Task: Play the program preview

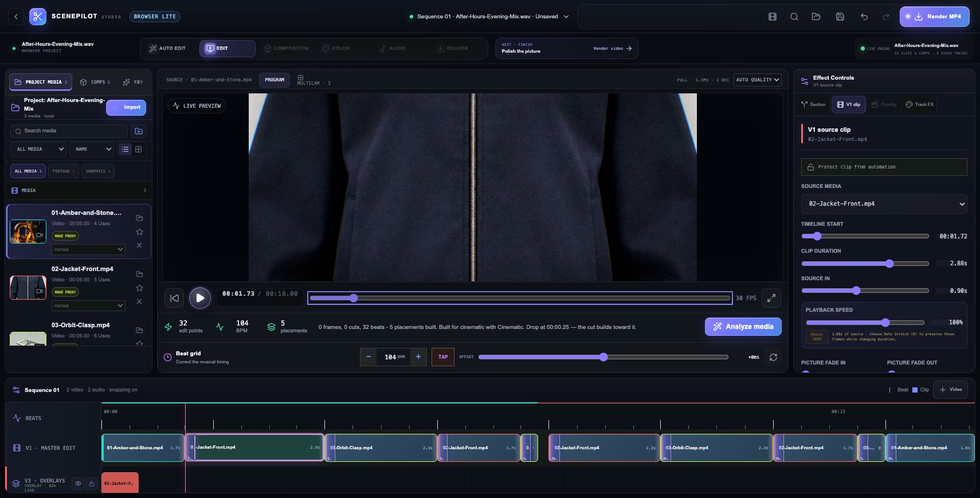Action: point(200,298)
